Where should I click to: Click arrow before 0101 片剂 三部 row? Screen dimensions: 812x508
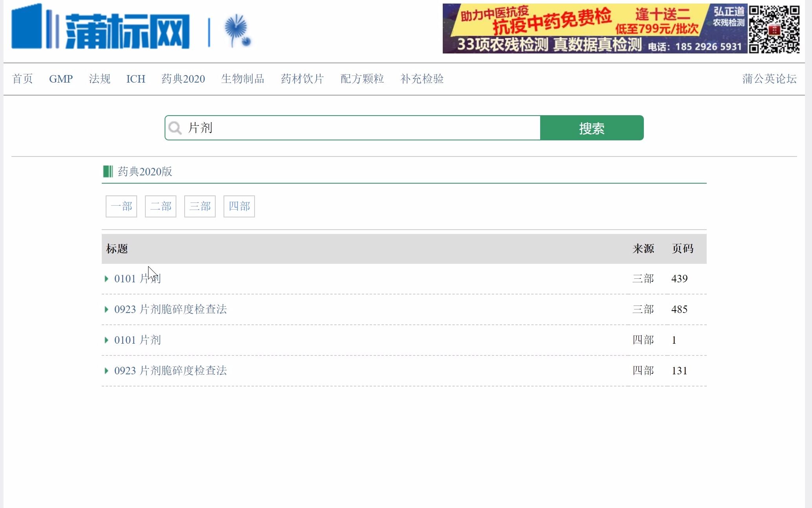[106, 279]
